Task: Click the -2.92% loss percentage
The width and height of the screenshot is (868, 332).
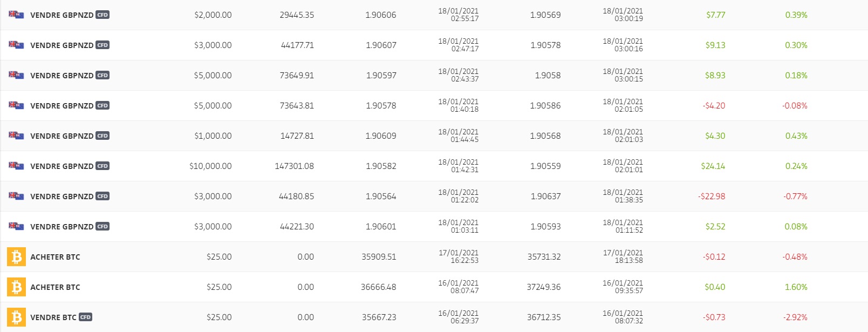Action: click(x=795, y=317)
